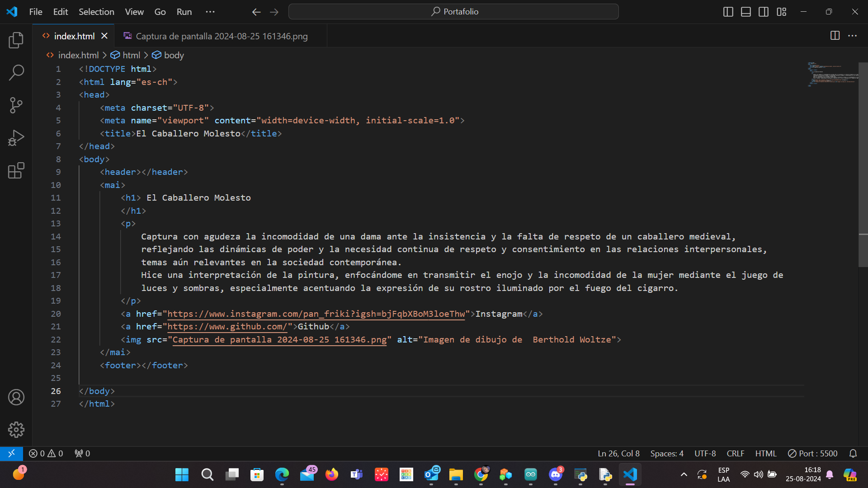
Task: Click the ESP LAA language indicator
Action: (x=723, y=474)
